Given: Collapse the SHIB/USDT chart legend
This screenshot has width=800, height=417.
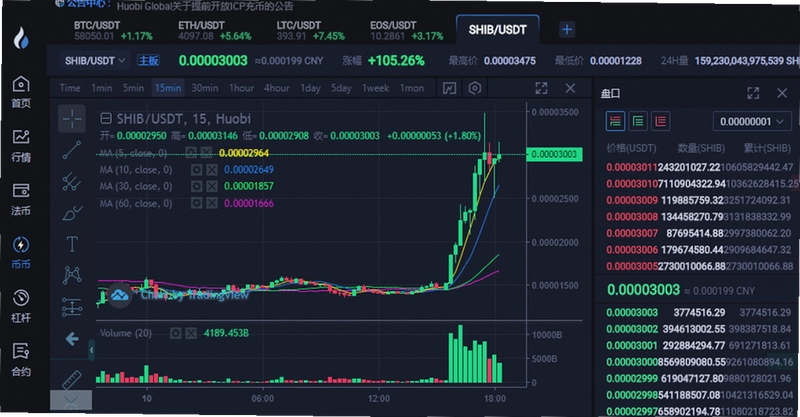Looking at the screenshot, I should point(106,119).
